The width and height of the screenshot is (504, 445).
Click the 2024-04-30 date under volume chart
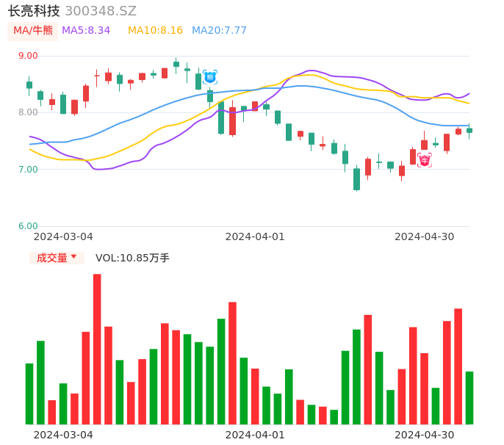click(x=425, y=435)
